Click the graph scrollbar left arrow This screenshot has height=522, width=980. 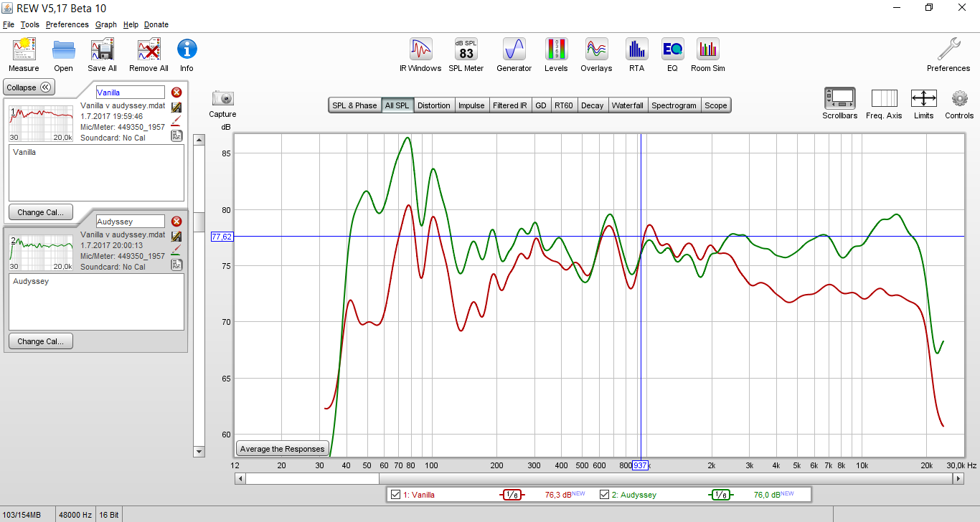(x=240, y=478)
